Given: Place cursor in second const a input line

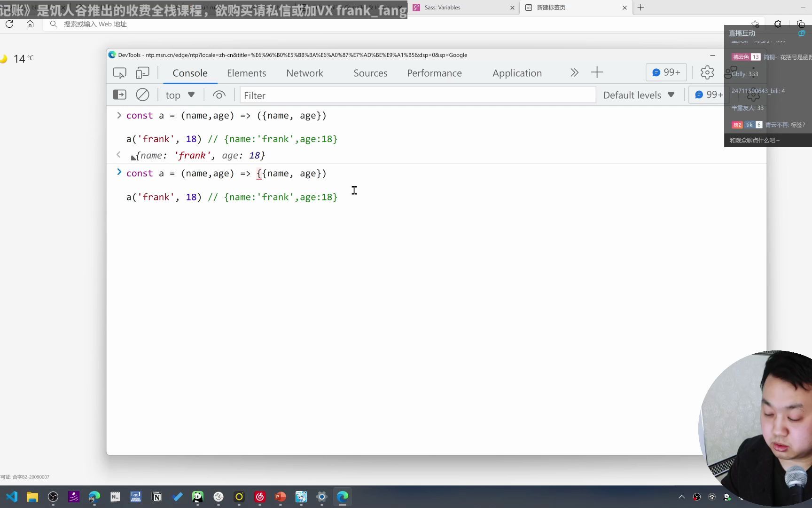Looking at the screenshot, I should coord(226,174).
